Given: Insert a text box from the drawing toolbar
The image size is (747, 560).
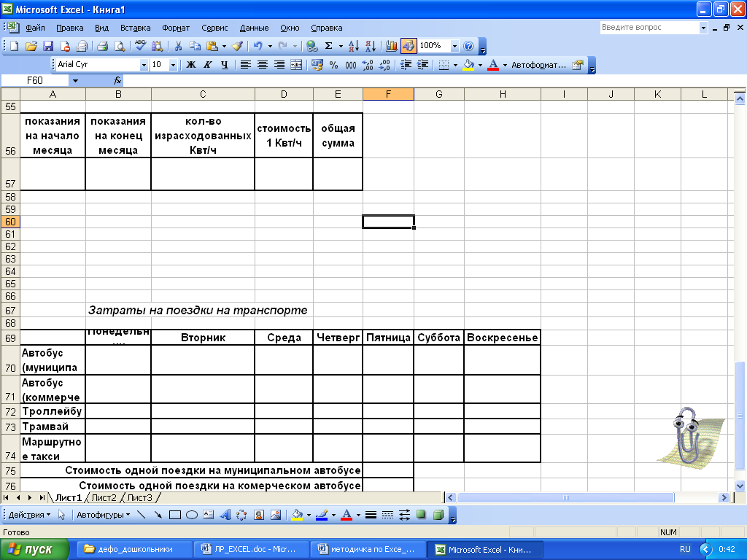Looking at the screenshot, I should click(208, 515).
